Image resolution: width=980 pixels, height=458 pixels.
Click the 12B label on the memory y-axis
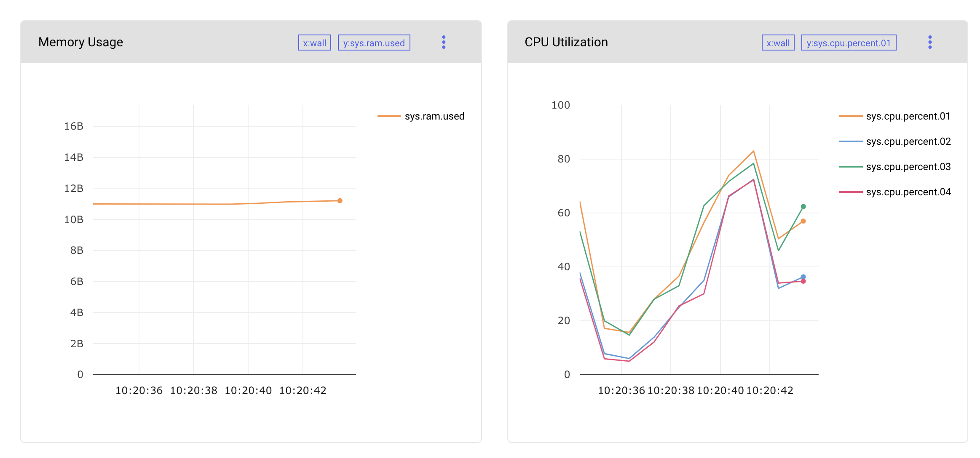74,188
